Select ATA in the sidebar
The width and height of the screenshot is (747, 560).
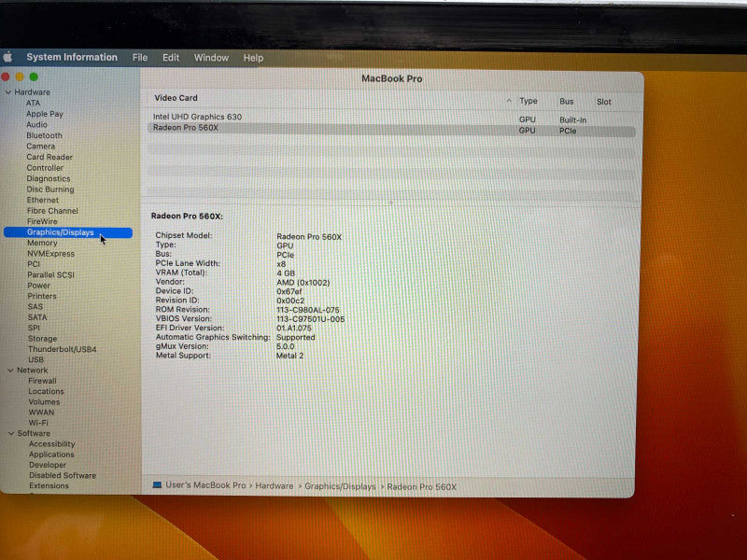click(34, 103)
